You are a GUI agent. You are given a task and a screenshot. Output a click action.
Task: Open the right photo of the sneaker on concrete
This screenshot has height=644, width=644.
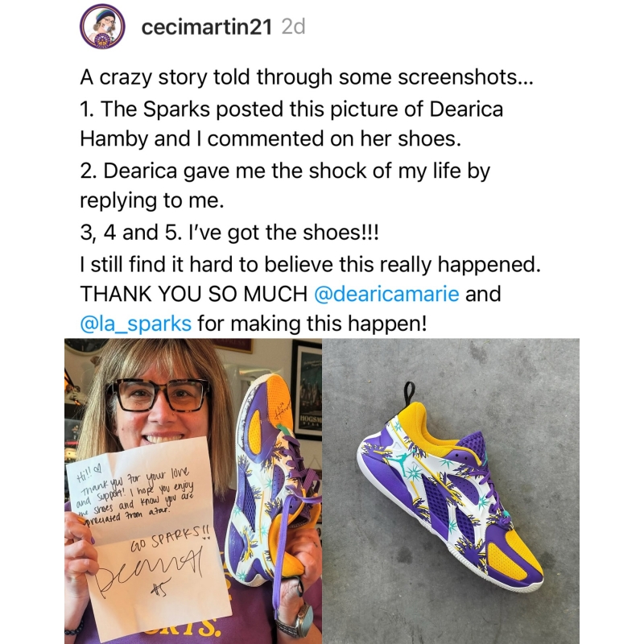click(451, 491)
